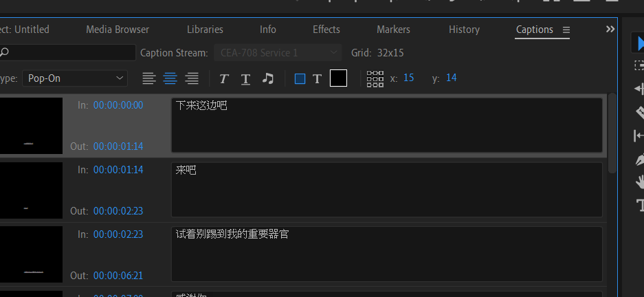This screenshot has height=297, width=644.
Task: Click second caption's Out timecode 00:00:02:23
Action: [x=118, y=211]
